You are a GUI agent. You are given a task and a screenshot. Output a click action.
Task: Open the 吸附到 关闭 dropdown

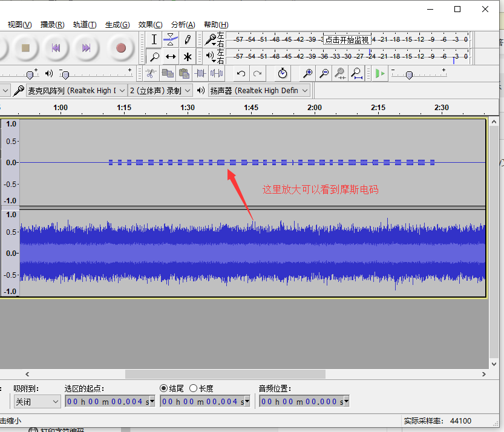point(37,402)
